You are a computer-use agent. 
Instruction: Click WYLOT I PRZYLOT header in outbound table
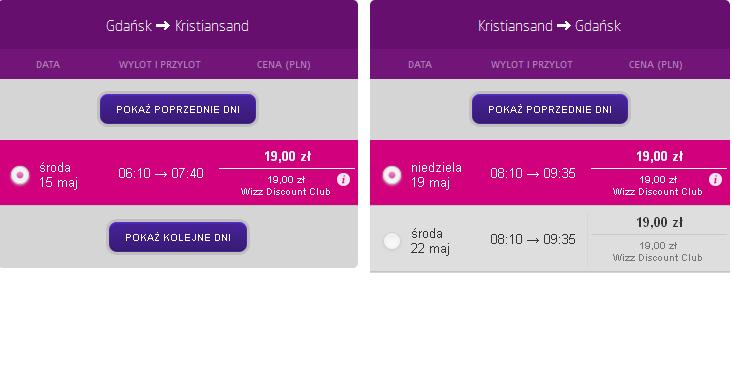coord(160,65)
